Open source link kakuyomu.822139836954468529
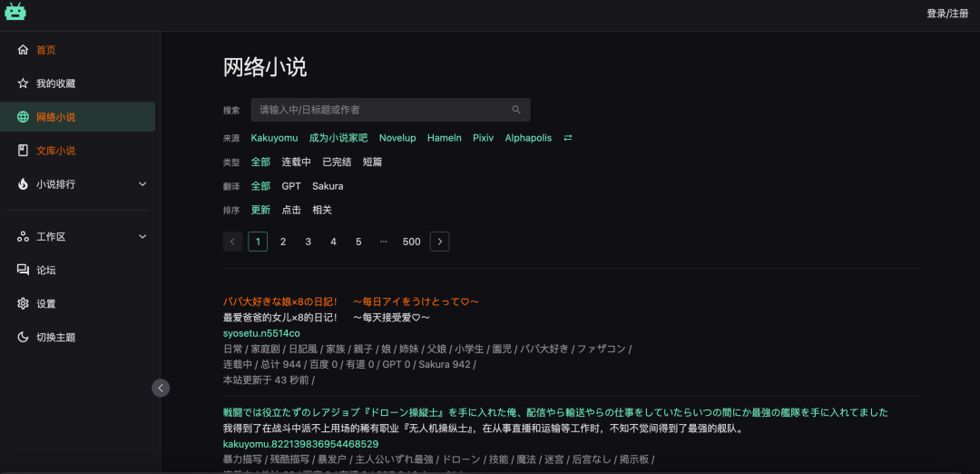Screen dimensions: 980x474 click(x=300, y=444)
